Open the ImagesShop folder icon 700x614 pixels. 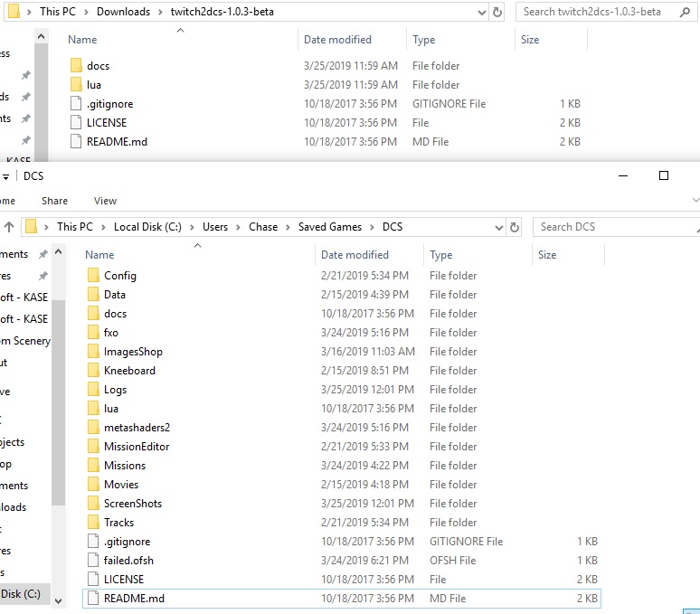tap(93, 352)
